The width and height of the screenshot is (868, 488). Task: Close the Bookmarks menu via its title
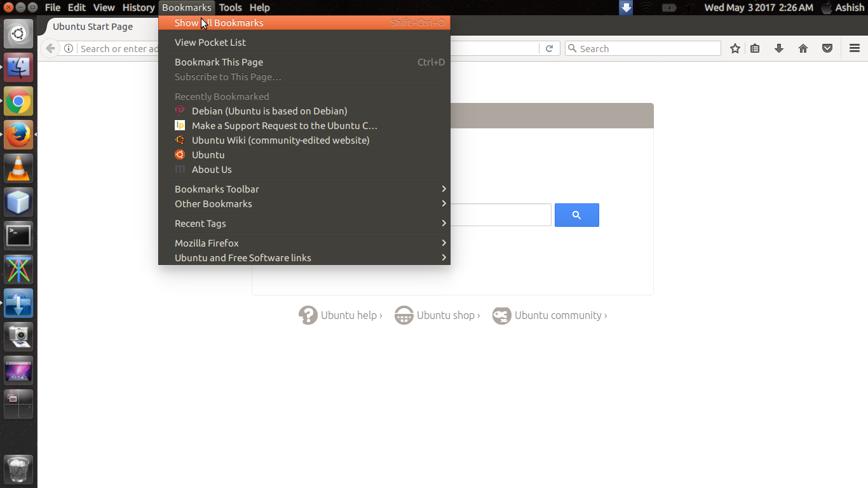point(186,8)
